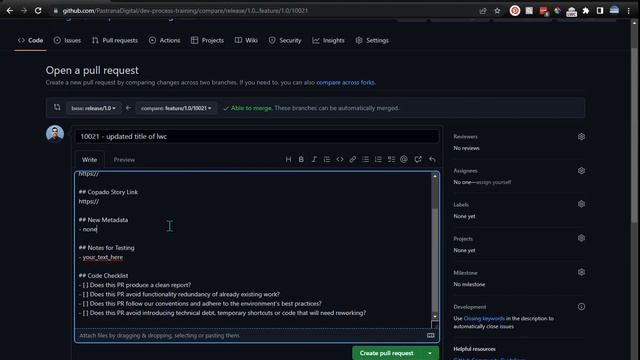Open saved replies arrow icon
Screen dimensions: 640x360
click(432, 159)
